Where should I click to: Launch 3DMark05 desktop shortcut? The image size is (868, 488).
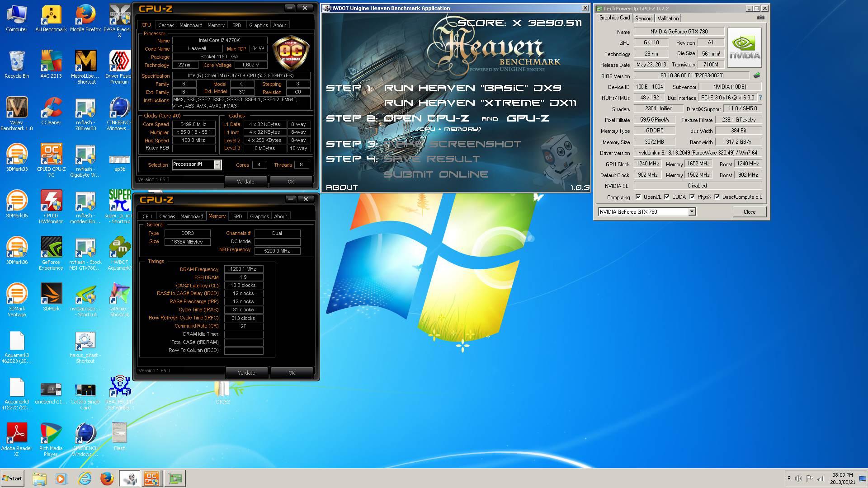click(17, 204)
